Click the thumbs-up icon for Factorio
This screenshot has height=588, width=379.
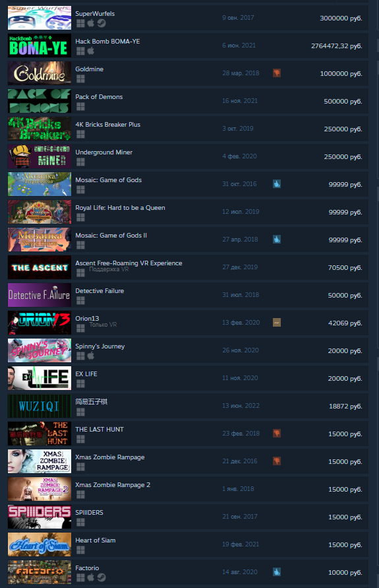tap(277, 572)
